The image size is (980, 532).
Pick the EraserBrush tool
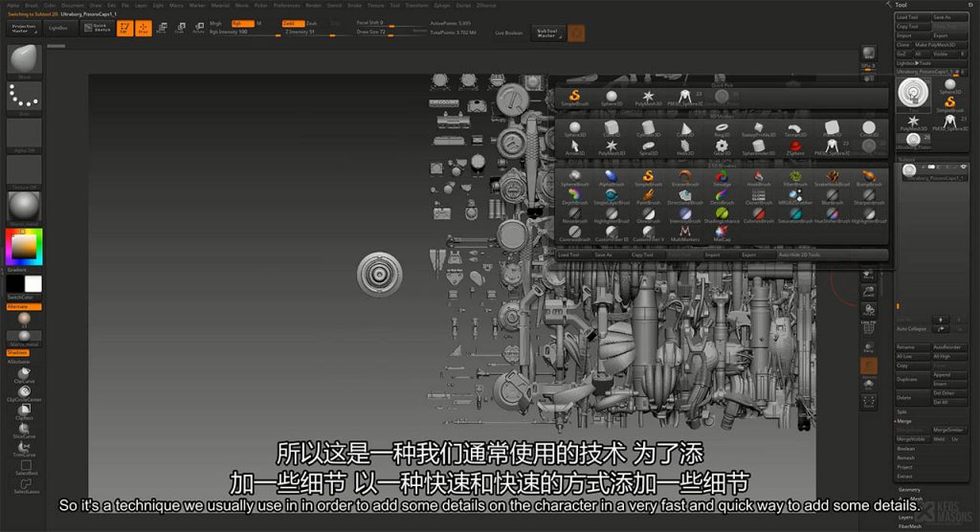pyautogui.click(x=685, y=179)
